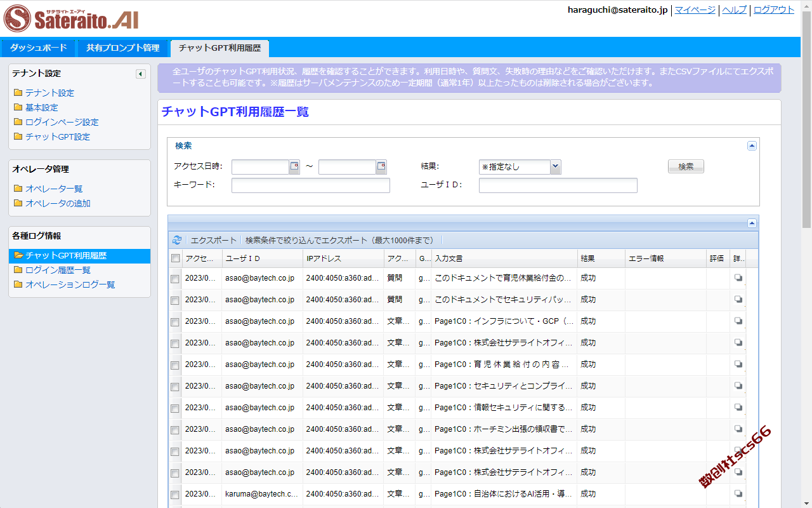Click the キーワード input field

coord(311,185)
